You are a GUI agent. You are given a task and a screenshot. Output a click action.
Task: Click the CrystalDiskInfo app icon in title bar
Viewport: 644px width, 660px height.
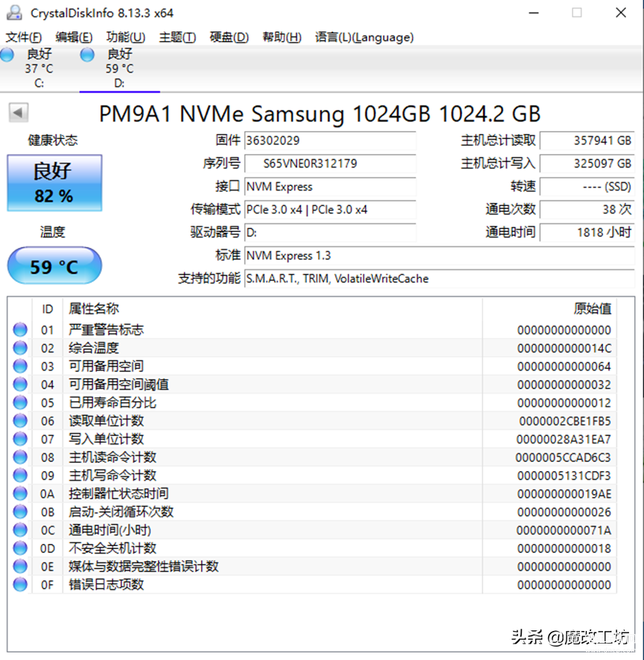(x=14, y=13)
